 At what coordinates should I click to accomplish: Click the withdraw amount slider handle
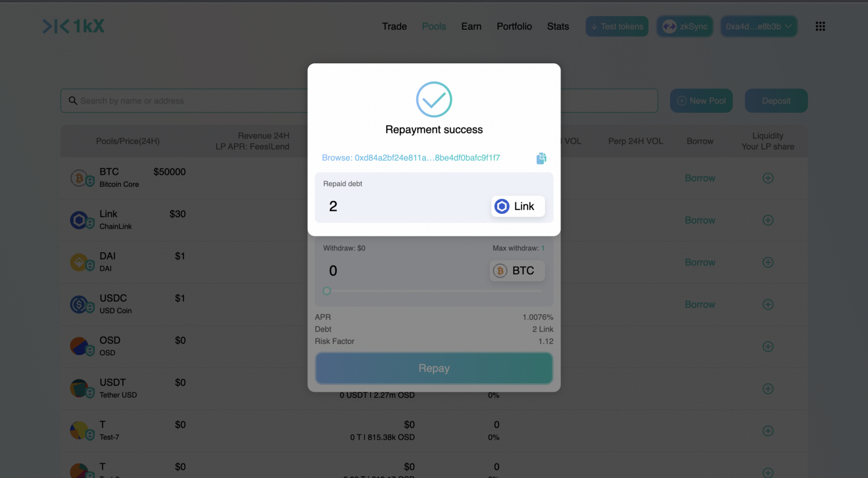[x=327, y=291]
